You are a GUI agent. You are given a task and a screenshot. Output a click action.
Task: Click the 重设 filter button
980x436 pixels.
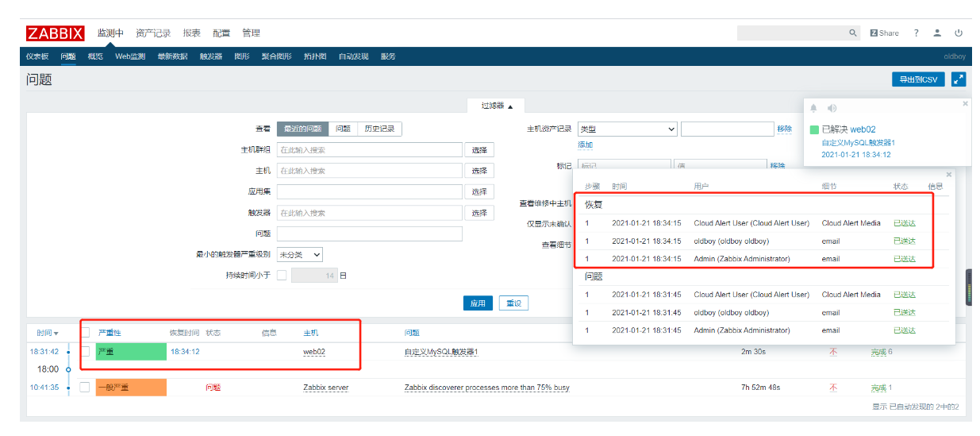click(x=513, y=303)
